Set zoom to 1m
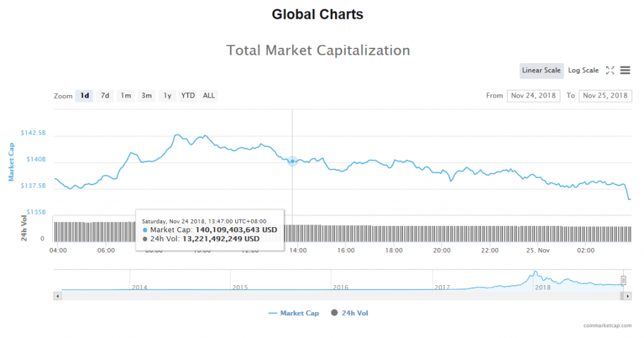 (x=126, y=96)
